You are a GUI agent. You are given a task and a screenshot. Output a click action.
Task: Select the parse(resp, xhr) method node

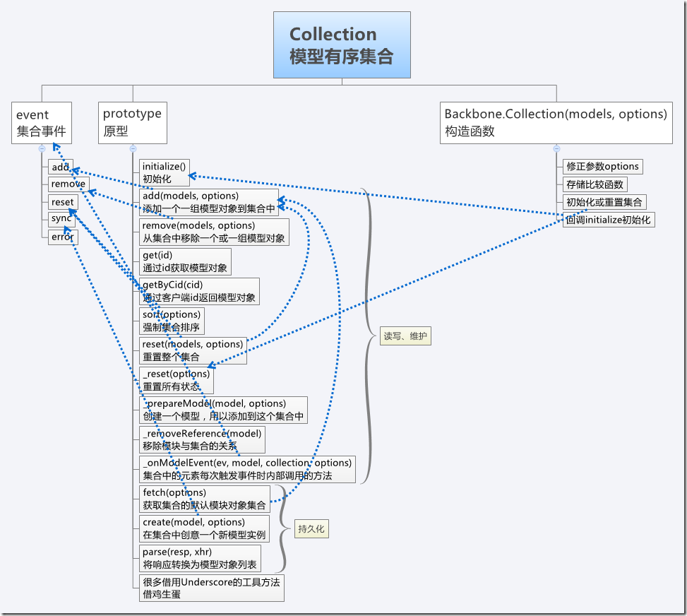tap(200, 559)
